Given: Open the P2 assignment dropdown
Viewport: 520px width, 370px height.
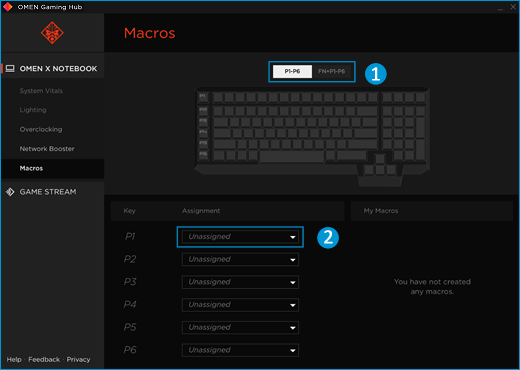Looking at the screenshot, I should click(240, 259).
